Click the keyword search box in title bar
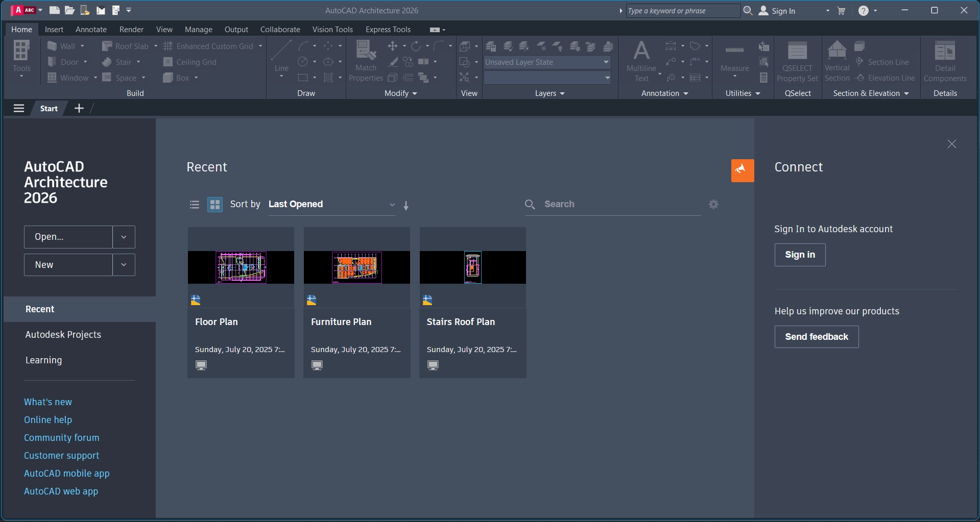The height and width of the screenshot is (522, 980). 683,11
